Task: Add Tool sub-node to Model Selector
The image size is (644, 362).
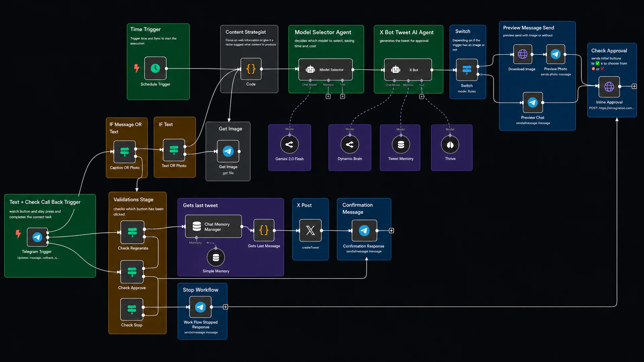Action: [342, 97]
